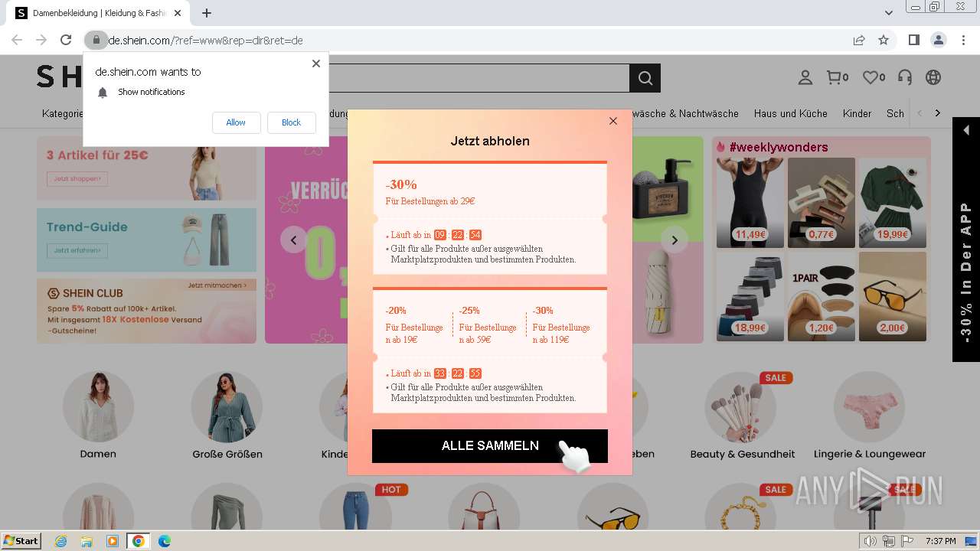This screenshot has height=551, width=980.
Task: Open File Explorer from taskbar
Action: tap(87, 541)
